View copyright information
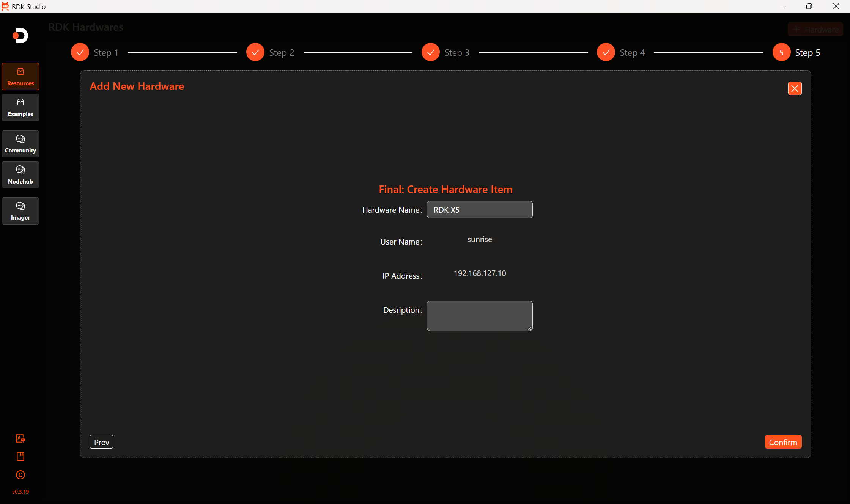 point(20,475)
